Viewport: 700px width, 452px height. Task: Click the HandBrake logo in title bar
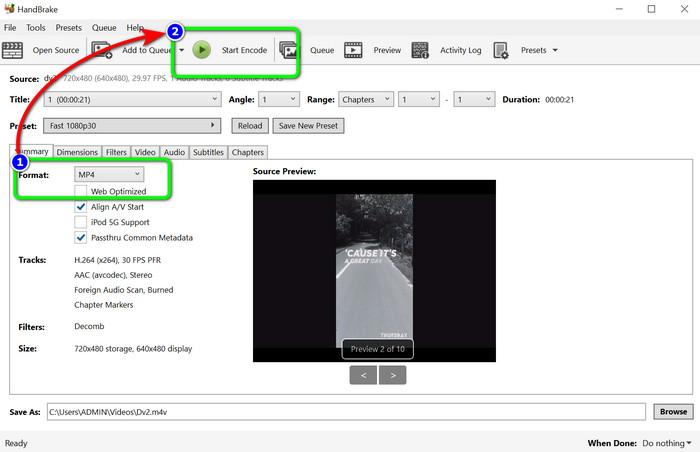9,8
